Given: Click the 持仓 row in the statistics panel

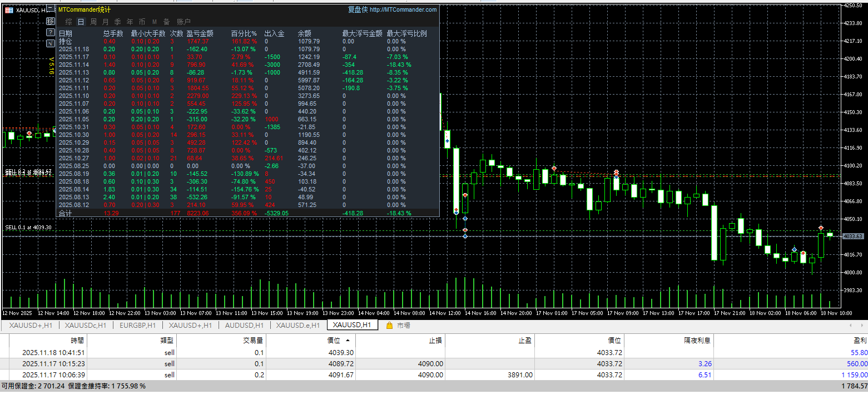Looking at the screenshot, I should [x=247, y=41].
